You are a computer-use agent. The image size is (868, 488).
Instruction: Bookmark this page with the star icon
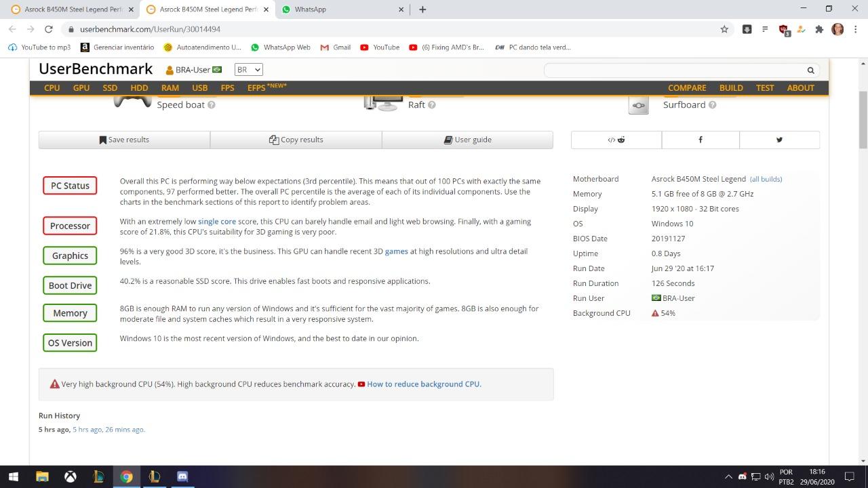[x=724, y=29]
